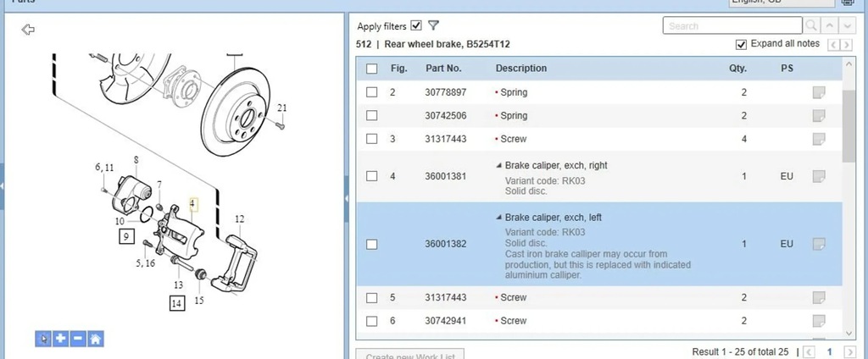This screenshot has width=868, height=359.
Task: Check the box for Spring 30742506
Action: tap(372, 116)
